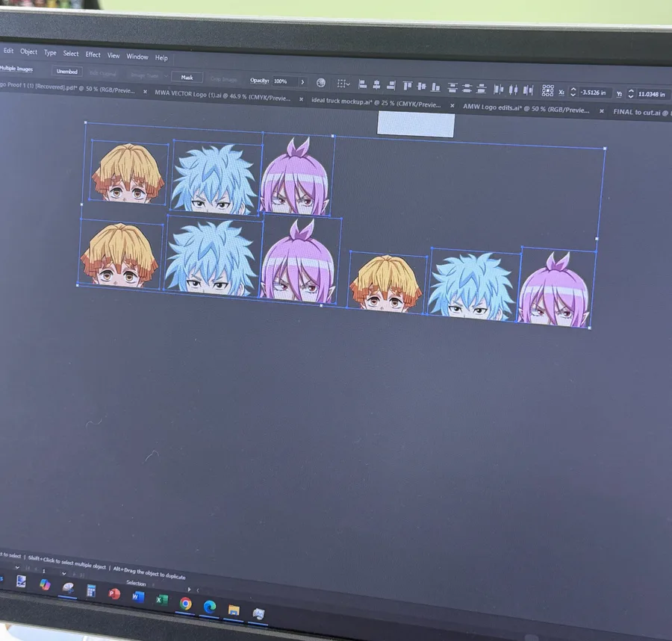
Task: Click the Multiple Images label
Action: pos(16,69)
